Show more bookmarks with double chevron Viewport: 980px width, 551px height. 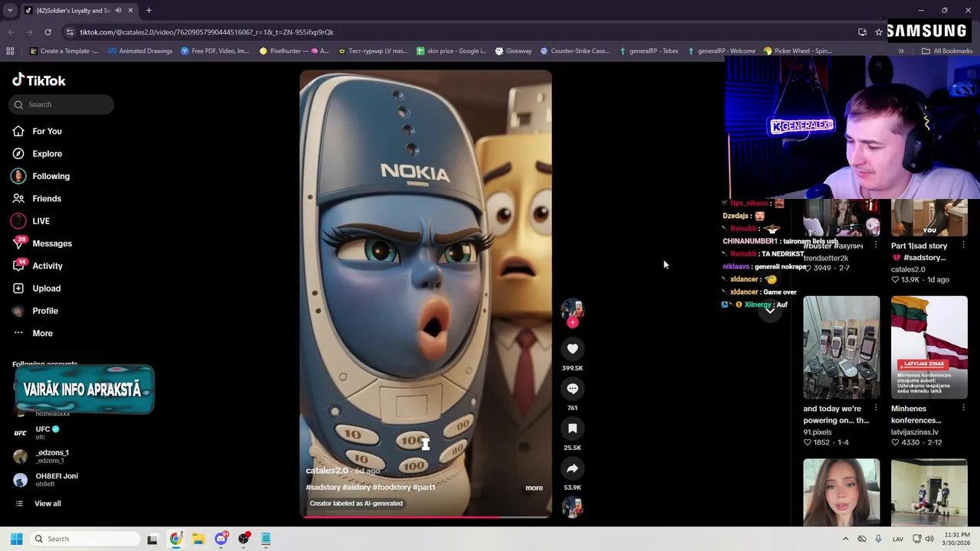(901, 51)
